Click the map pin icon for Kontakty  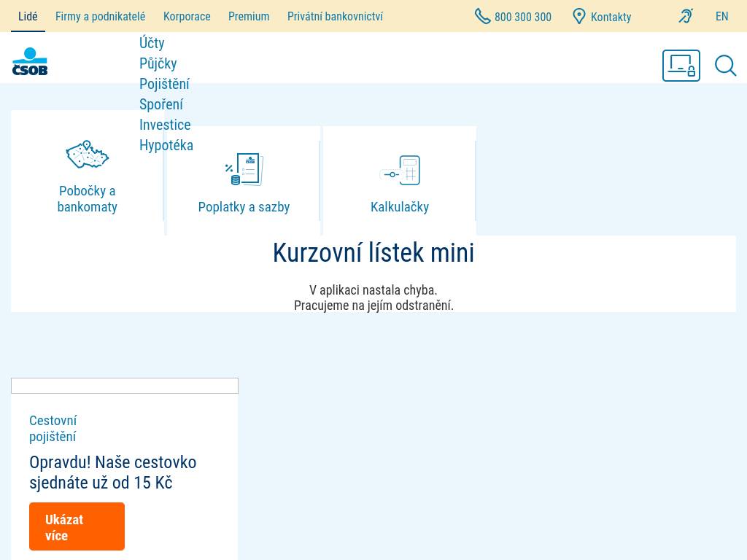(579, 16)
